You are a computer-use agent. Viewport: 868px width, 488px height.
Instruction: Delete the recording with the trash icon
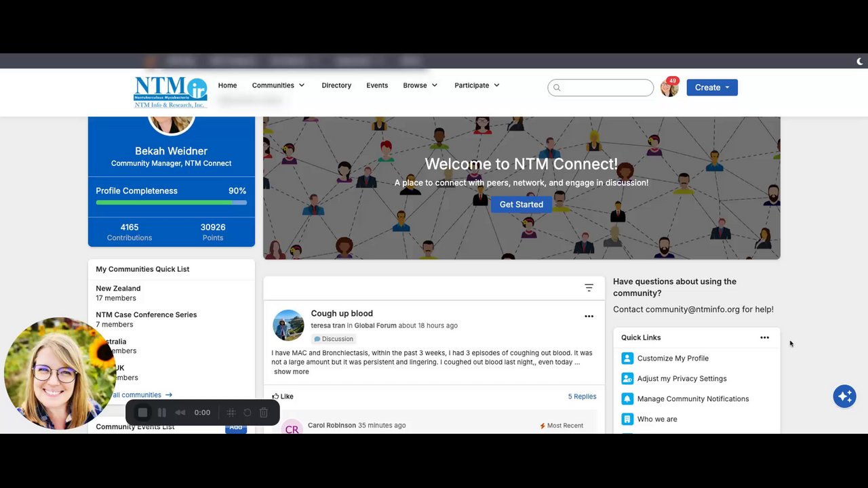[x=264, y=412]
